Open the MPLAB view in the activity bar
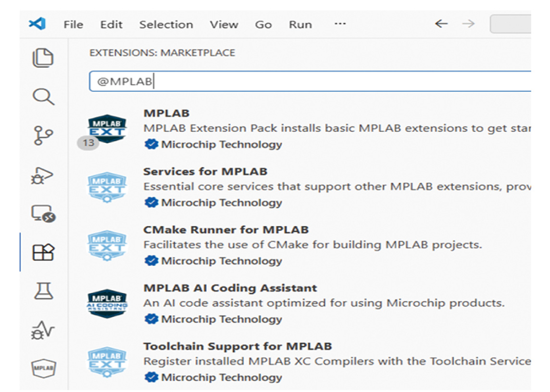This screenshot has width=550, height=392. [x=43, y=368]
